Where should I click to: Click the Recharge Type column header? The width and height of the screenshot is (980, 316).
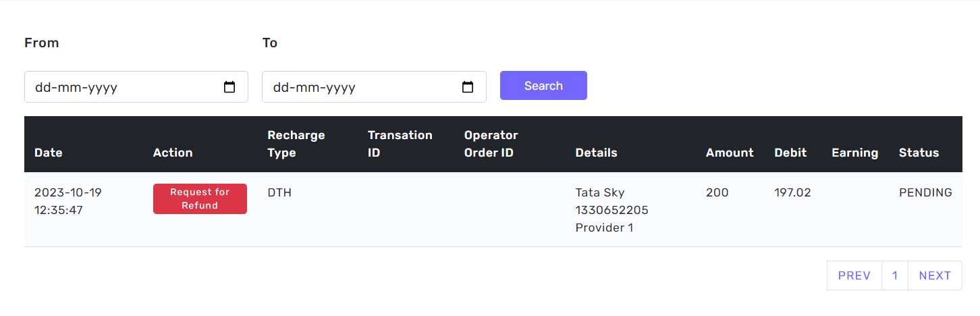pyautogui.click(x=296, y=144)
